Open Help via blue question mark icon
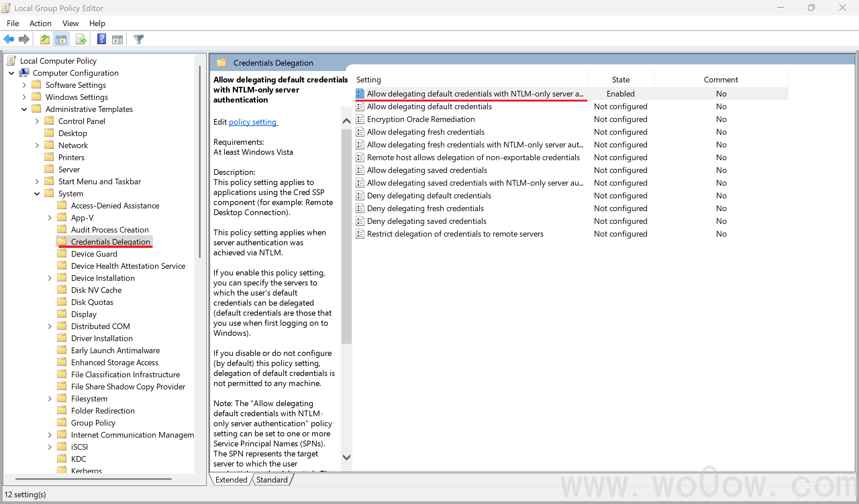 tap(101, 39)
